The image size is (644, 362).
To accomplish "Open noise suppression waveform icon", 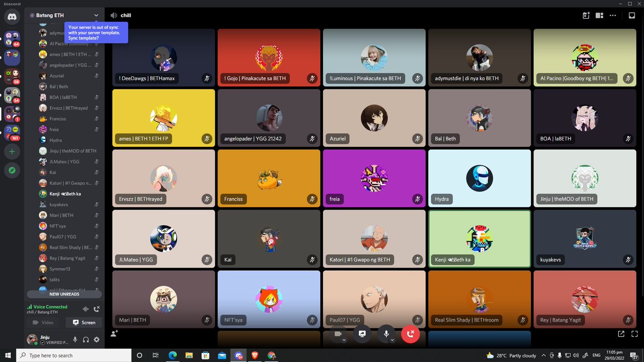I will click(85, 309).
